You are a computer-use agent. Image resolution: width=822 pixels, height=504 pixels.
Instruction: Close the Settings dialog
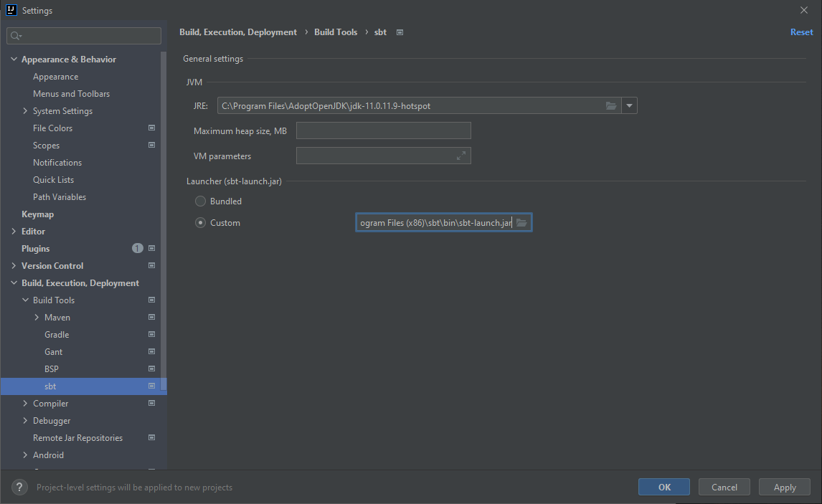tap(803, 10)
